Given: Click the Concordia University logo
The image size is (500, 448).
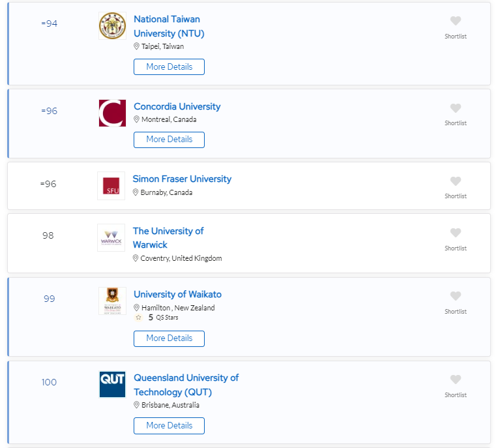Looking at the screenshot, I should pos(112,113).
